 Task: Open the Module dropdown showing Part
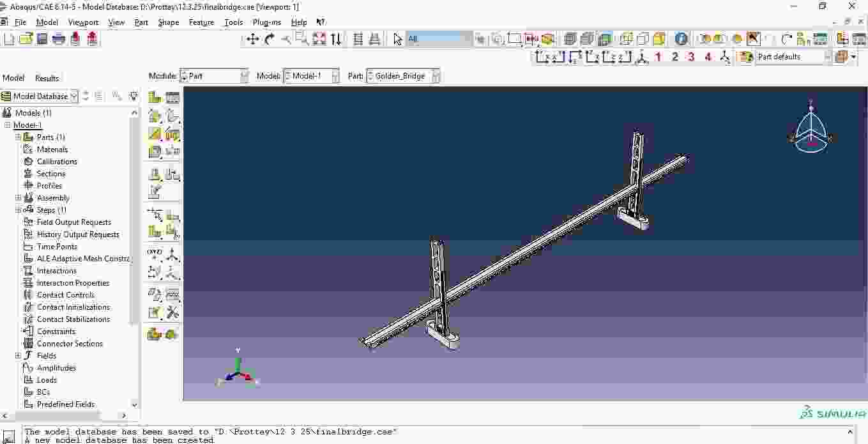(214, 76)
